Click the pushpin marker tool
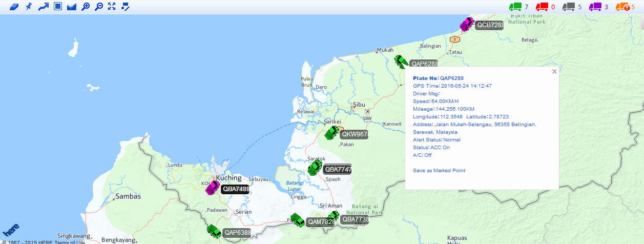 (29, 7)
